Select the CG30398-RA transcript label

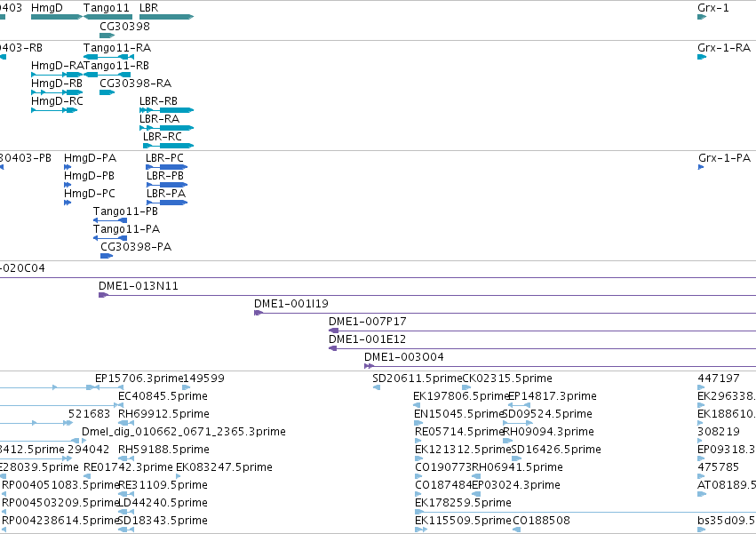tap(136, 84)
